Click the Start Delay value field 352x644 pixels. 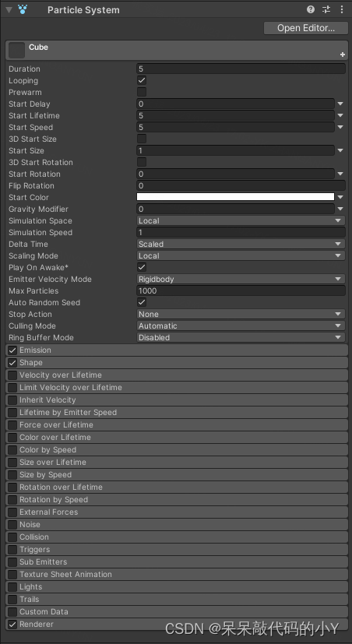pyautogui.click(x=235, y=104)
